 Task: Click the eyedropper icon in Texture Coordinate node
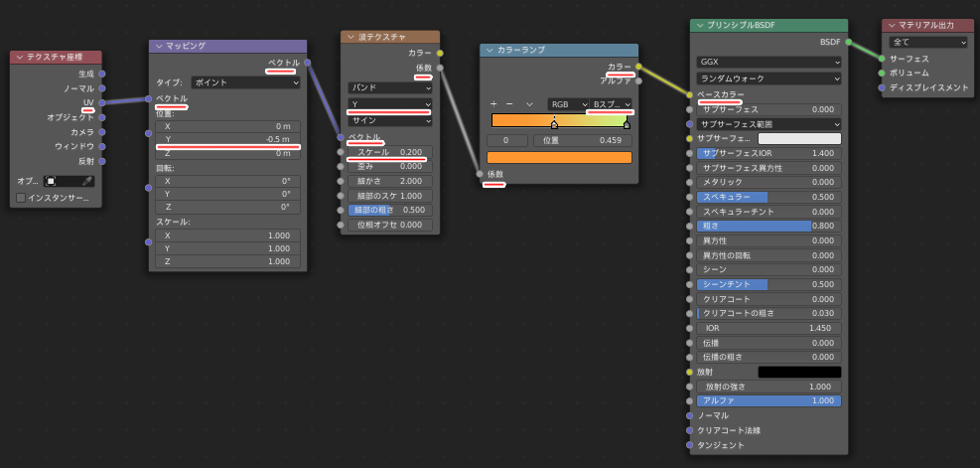pyautogui.click(x=87, y=181)
